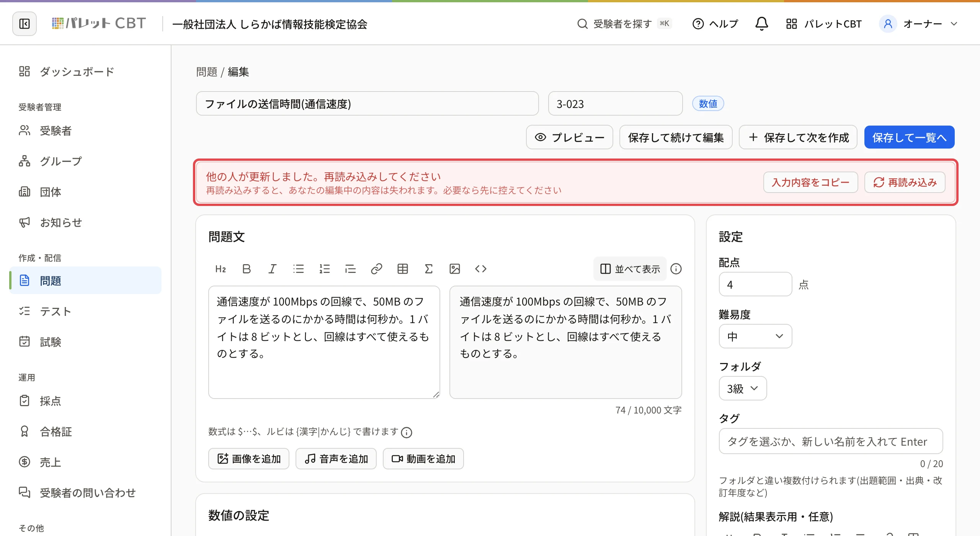Click the 配点 points field showing 4
980x536 pixels.
(x=755, y=284)
